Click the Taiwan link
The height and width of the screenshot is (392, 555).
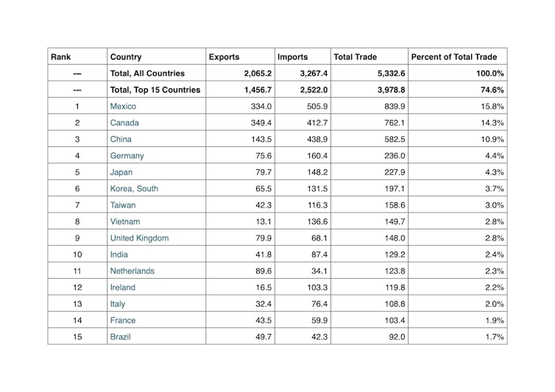point(123,205)
